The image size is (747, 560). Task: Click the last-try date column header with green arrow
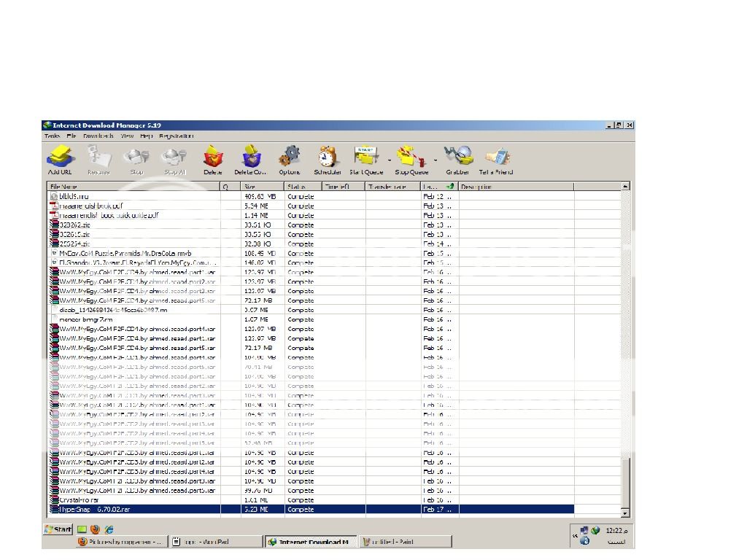(439, 187)
